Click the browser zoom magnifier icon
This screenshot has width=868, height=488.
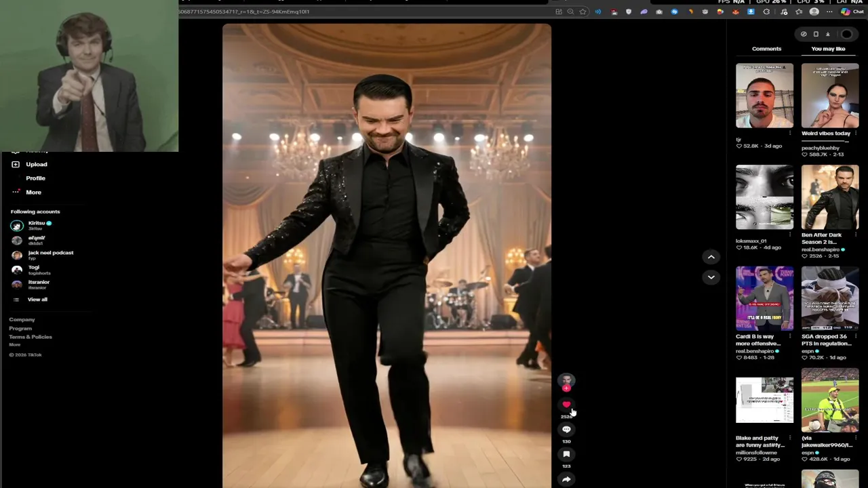point(570,12)
